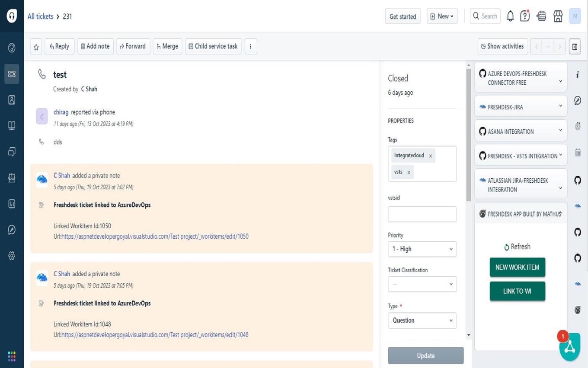Viewport: 588px width, 368px height.
Task: Open the Type dropdown showing Question
Action: pyautogui.click(x=422, y=320)
